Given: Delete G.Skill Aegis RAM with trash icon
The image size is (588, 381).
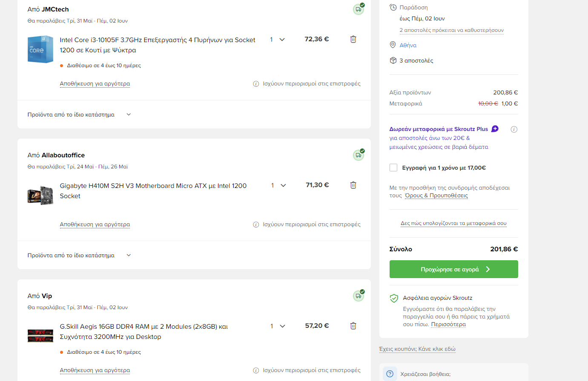Looking at the screenshot, I should [x=353, y=326].
